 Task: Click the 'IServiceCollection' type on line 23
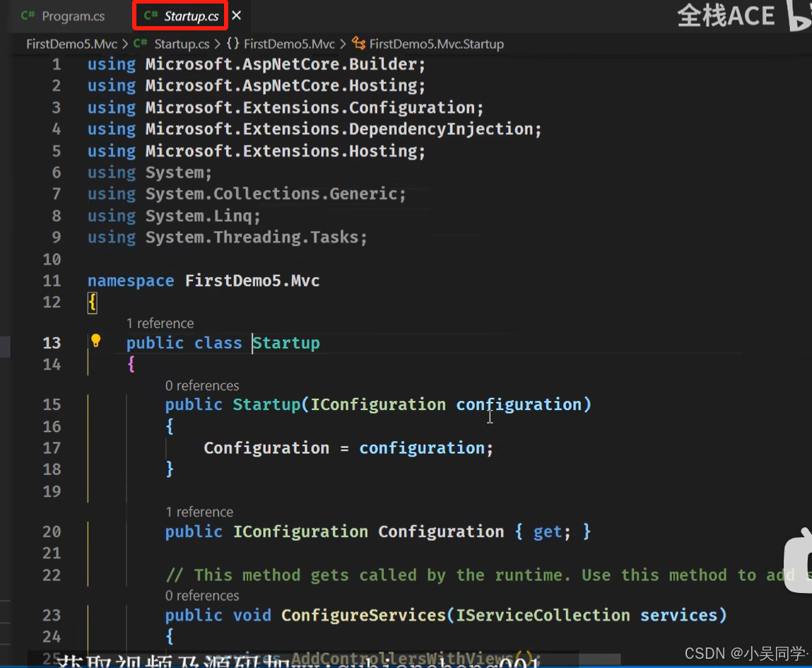(543, 615)
